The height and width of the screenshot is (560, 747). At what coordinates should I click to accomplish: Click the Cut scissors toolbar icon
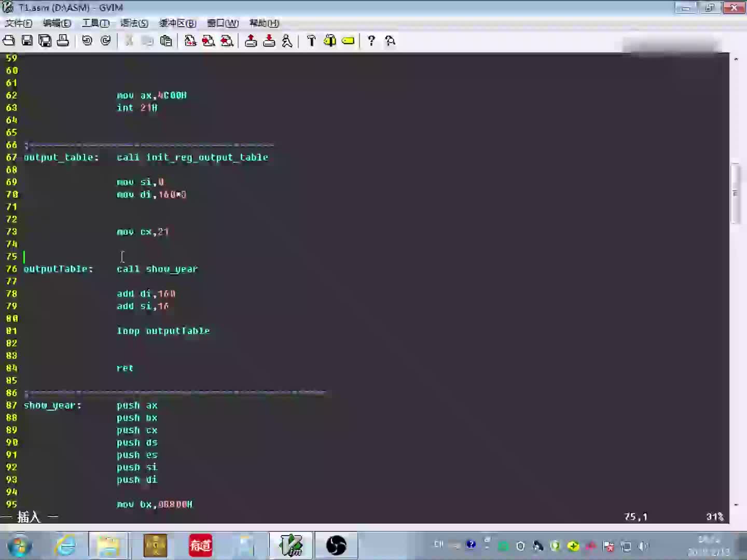(129, 40)
